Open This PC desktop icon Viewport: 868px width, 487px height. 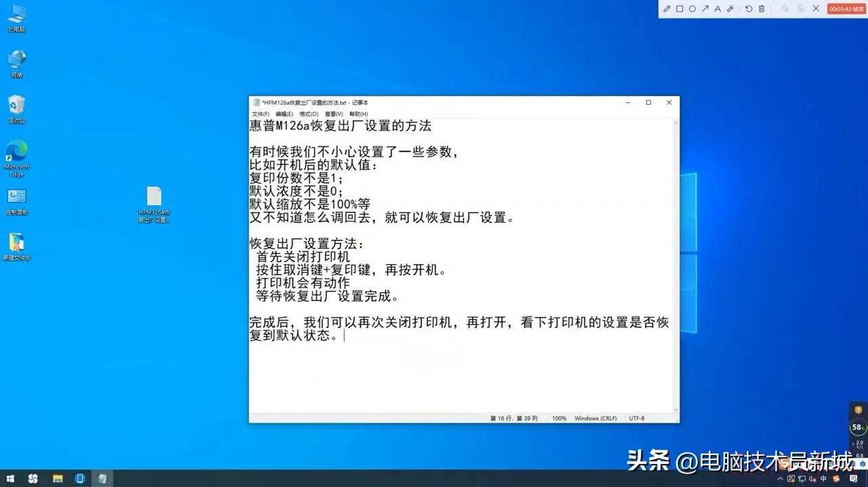tap(17, 19)
